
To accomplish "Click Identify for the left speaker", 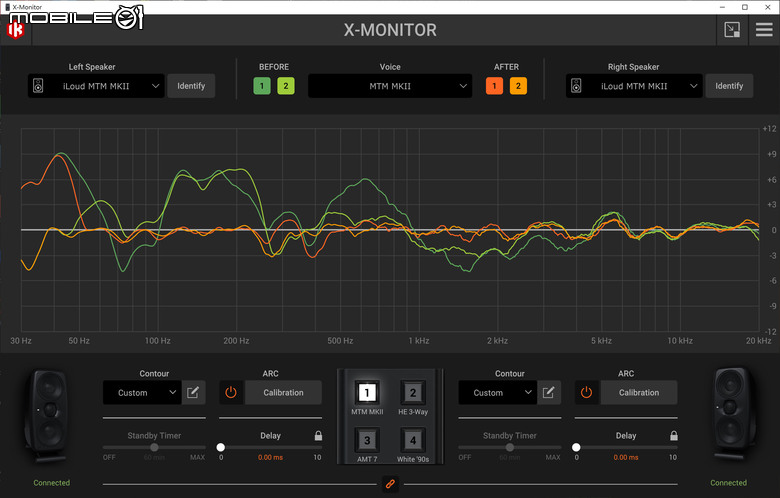I will tap(191, 86).
